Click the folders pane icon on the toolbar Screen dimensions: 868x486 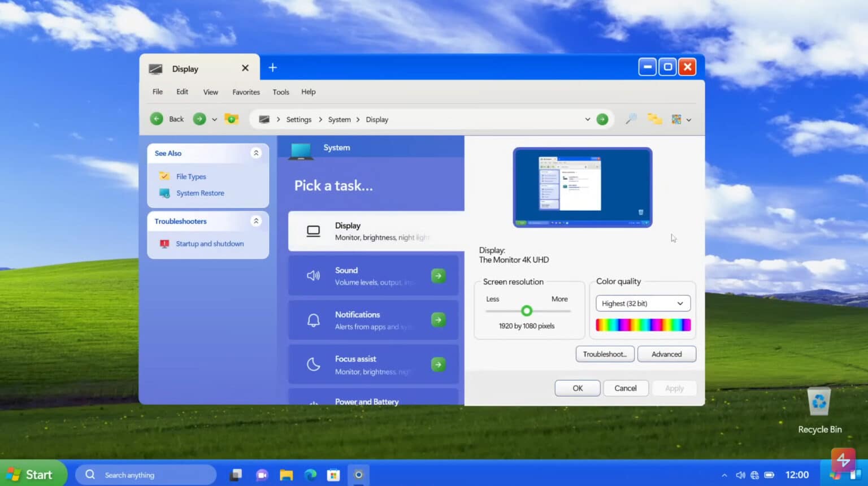pyautogui.click(x=654, y=119)
